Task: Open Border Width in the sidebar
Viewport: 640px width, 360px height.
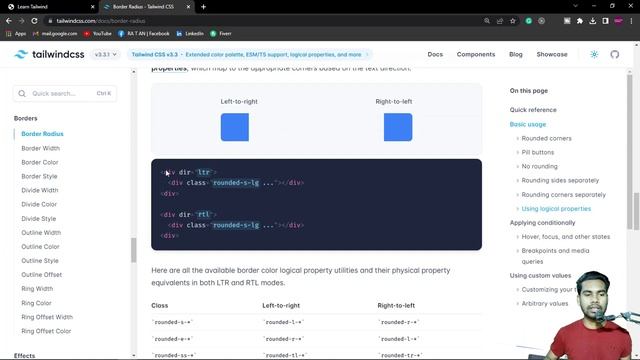Action: 40,148
